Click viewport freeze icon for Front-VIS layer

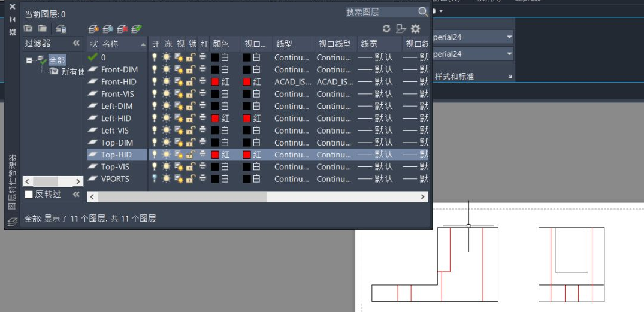click(x=179, y=94)
